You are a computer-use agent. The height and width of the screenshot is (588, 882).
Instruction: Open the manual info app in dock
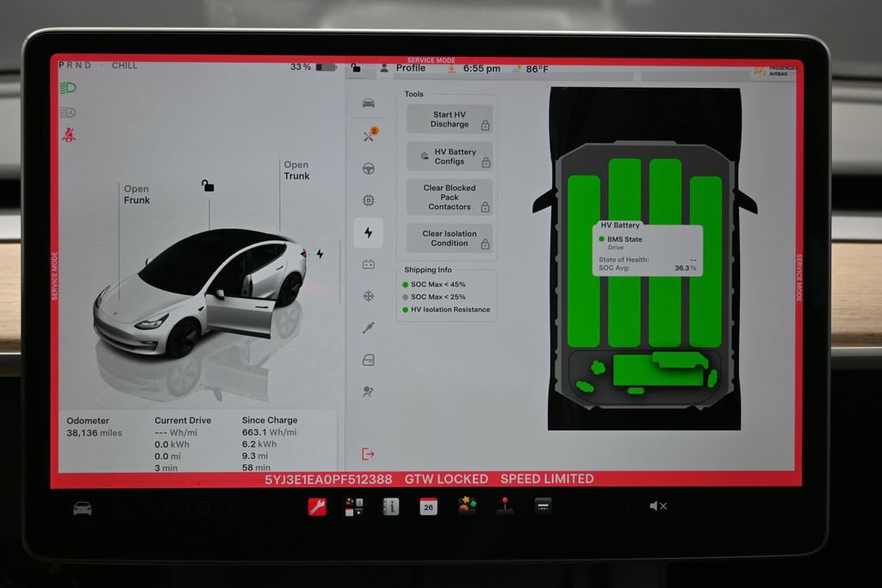click(x=391, y=506)
